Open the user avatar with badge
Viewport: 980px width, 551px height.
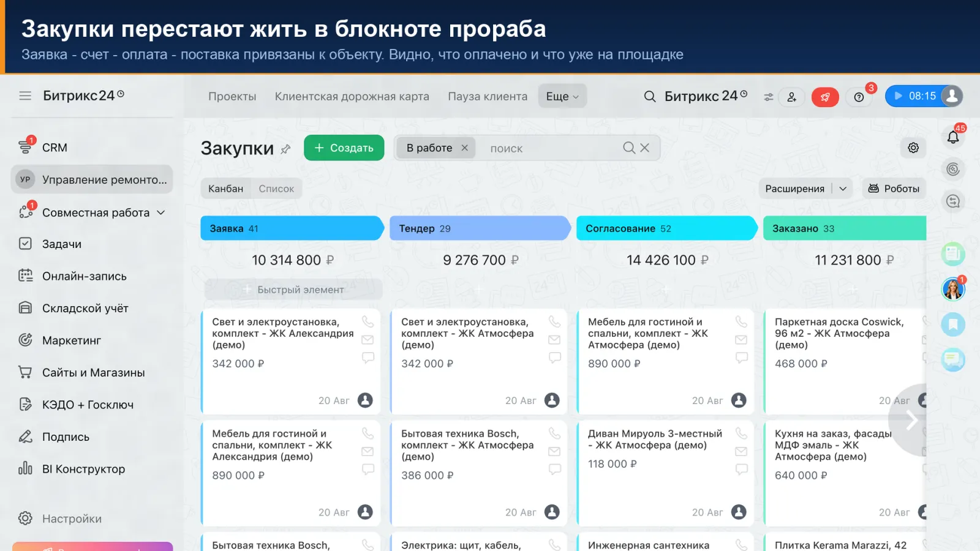pos(953,289)
